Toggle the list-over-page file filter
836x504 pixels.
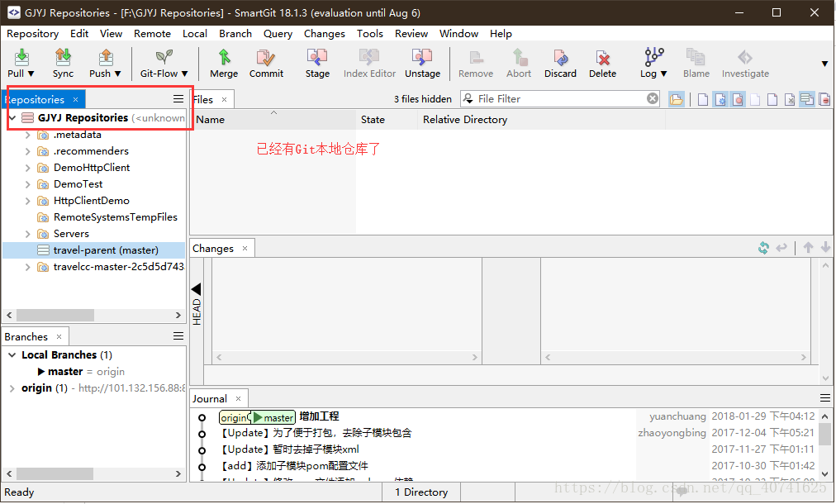point(807,99)
